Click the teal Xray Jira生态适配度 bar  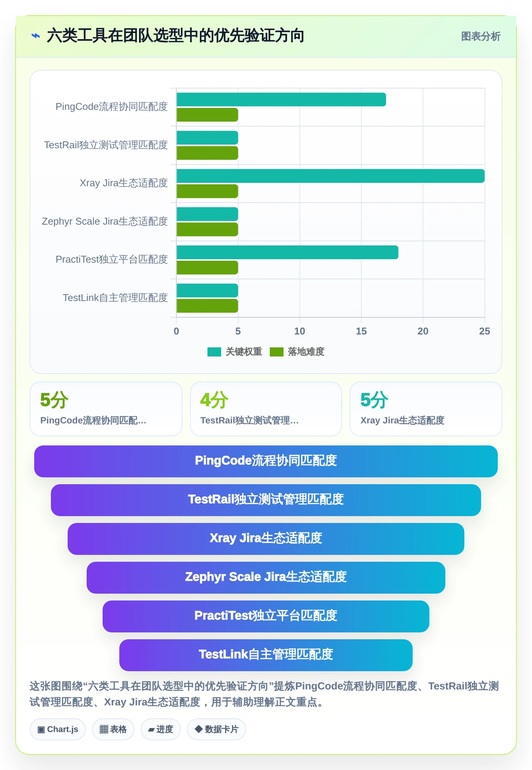(x=331, y=176)
